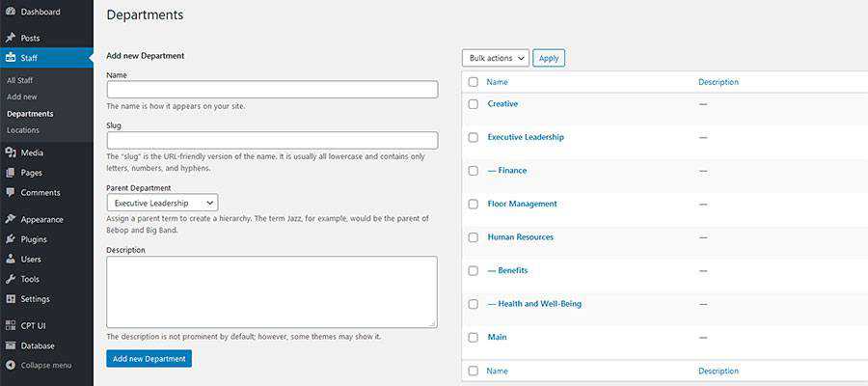Screen dimensions: 868x386
Task: Expand the Parent Department dropdown
Action: tap(162, 203)
